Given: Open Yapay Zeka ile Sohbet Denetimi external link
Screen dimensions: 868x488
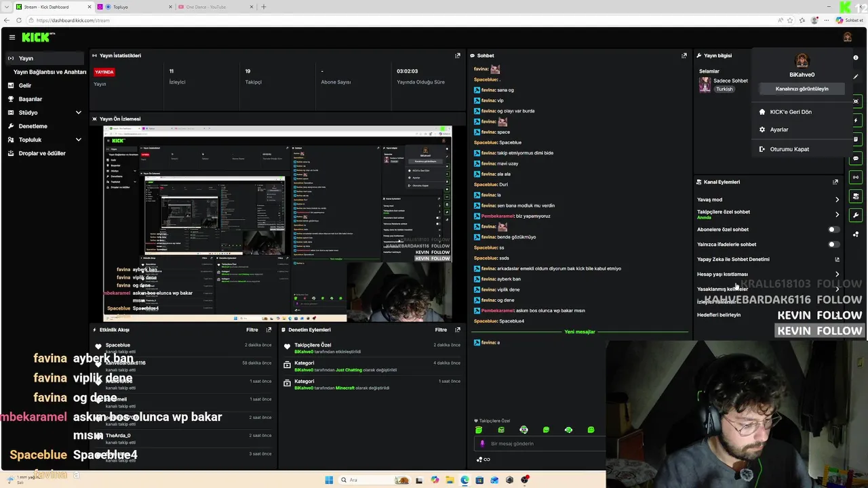Looking at the screenshot, I should pyautogui.click(x=837, y=259).
